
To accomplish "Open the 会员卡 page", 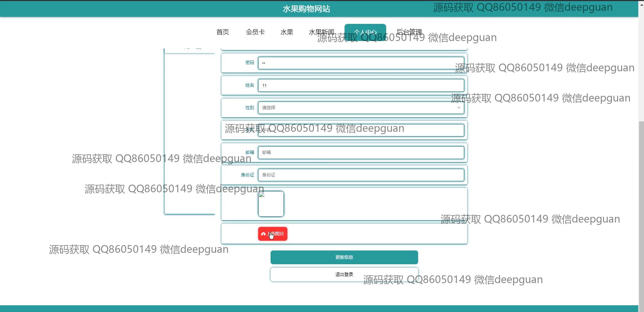I will click(x=255, y=32).
